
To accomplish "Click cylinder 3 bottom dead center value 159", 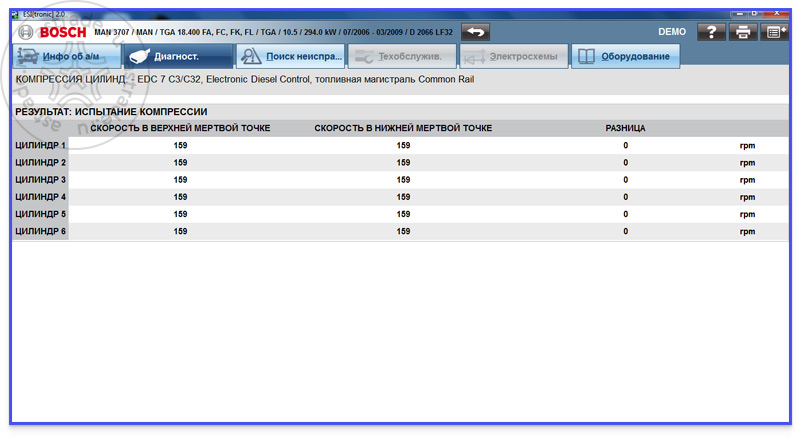I will point(403,180).
